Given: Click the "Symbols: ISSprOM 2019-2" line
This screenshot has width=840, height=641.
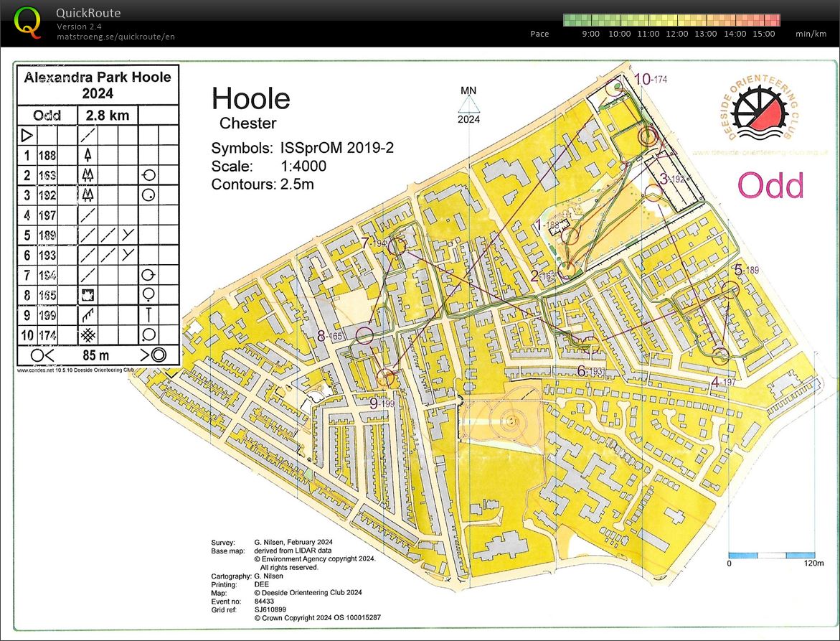Looking at the screenshot, I should [302, 148].
